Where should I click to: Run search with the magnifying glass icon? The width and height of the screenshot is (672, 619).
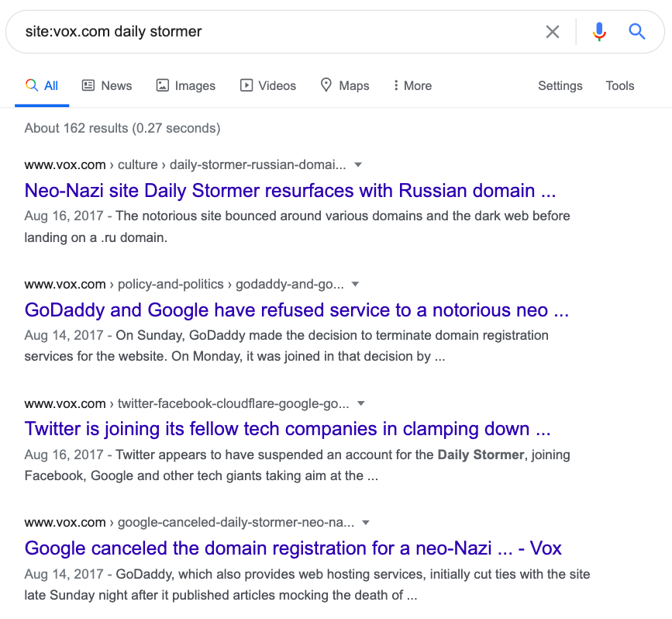(x=637, y=32)
